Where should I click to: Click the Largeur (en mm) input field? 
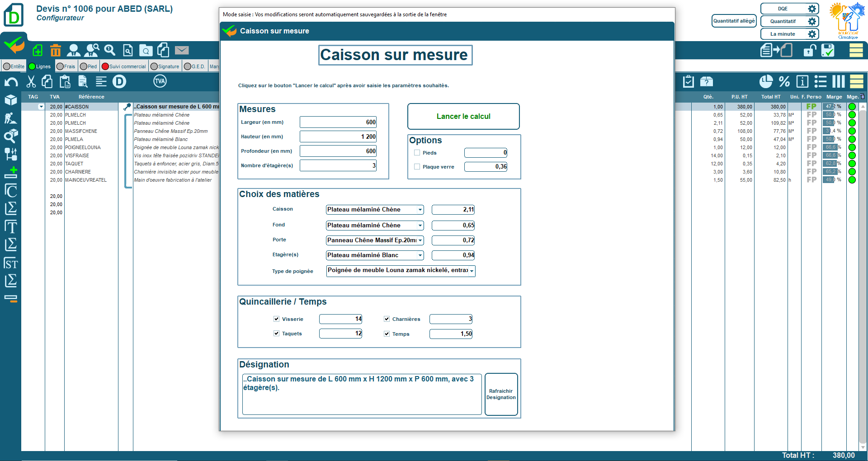(x=338, y=122)
